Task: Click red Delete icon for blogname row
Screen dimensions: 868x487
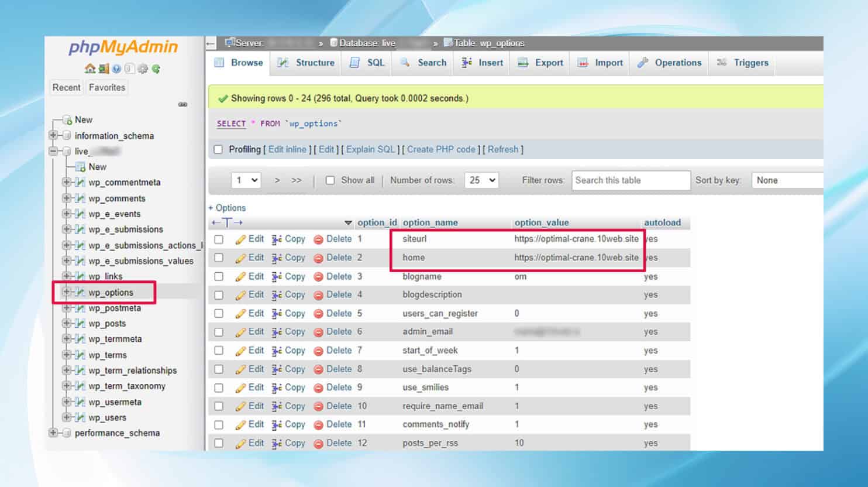Action: point(319,277)
